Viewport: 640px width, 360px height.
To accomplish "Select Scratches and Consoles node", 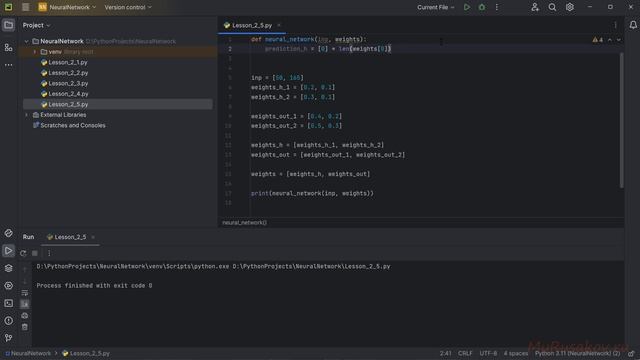I will point(73,125).
